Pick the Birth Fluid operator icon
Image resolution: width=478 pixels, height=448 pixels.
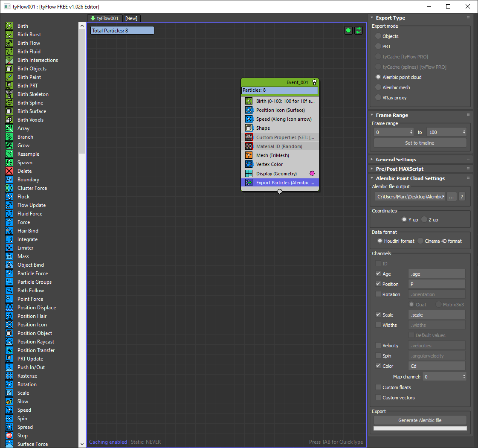tap(9, 52)
